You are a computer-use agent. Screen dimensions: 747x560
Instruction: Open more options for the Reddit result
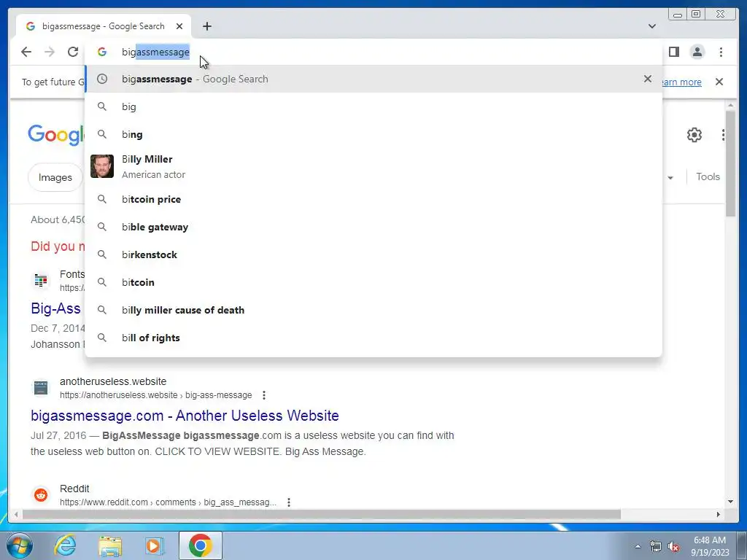[289, 502]
